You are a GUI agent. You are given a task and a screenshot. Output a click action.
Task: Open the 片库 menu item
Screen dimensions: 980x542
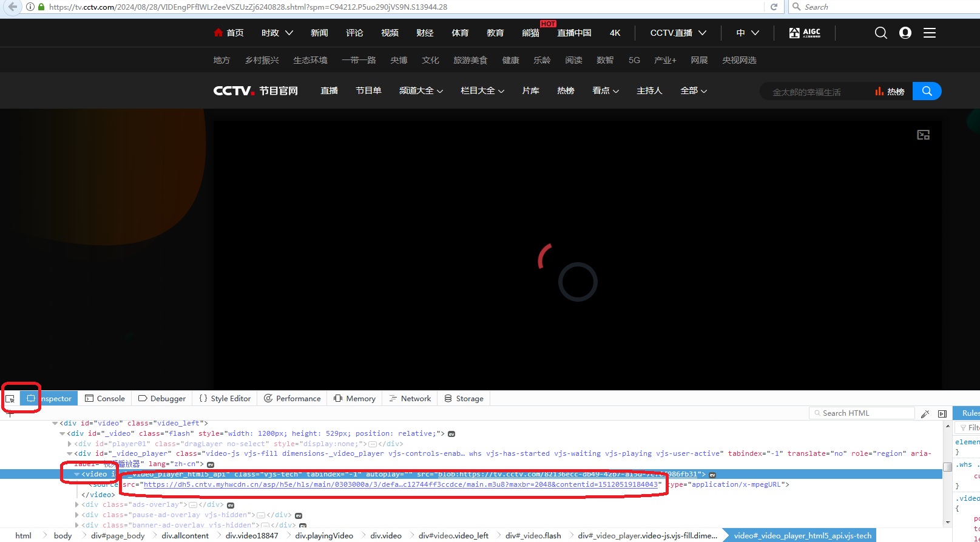[x=530, y=90]
